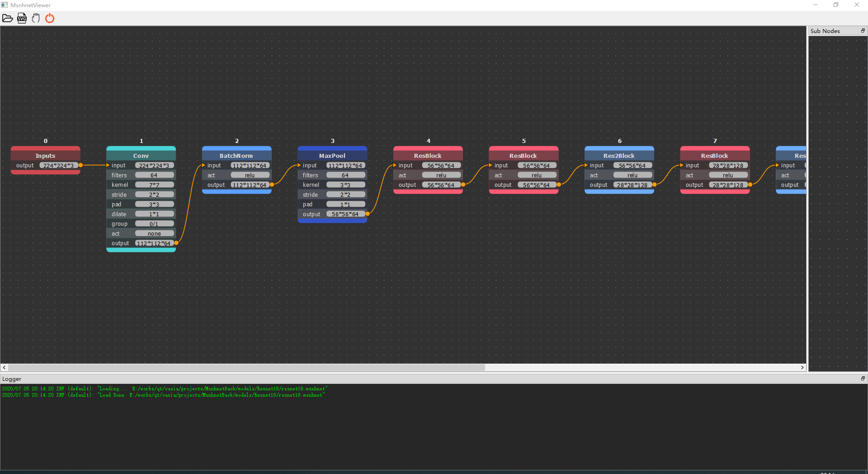Select the BatchNorm node header
Screen dimensions: 868x474
point(236,156)
